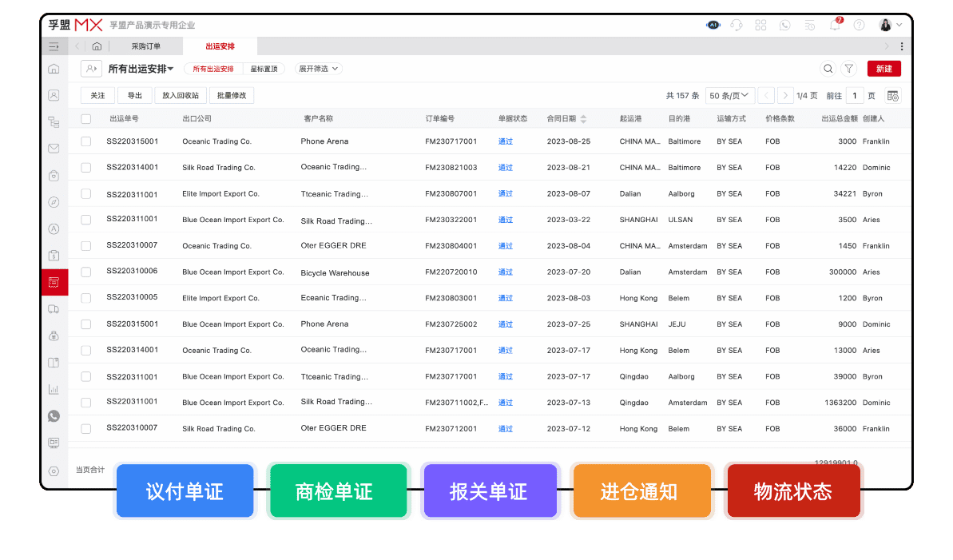Open the notifications bell showing 7 unread
Viewport: 953px width, 560px height.
(x=833, y=25)
